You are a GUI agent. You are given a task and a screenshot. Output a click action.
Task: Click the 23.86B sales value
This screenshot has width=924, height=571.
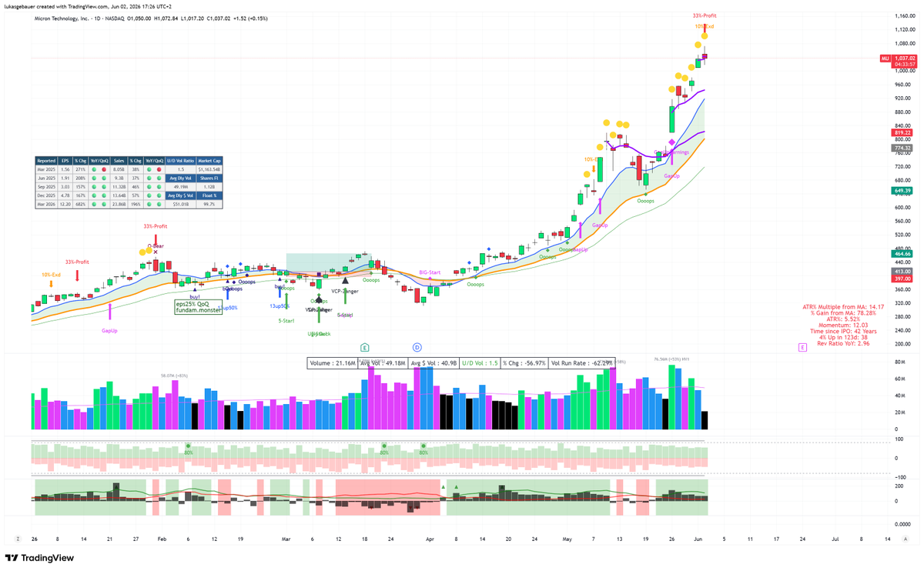pos(119,204)
